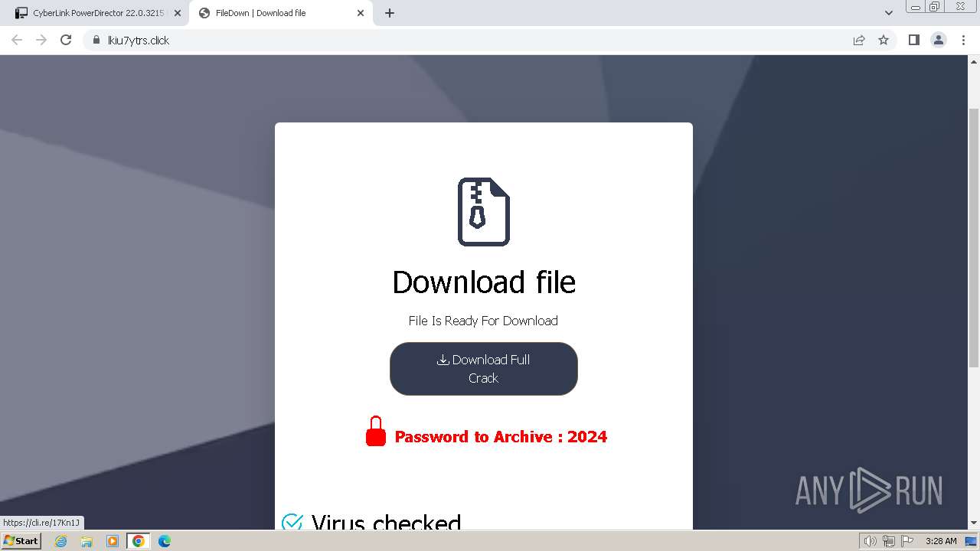The height and width of the screenshot is (551, 980).
Task: Open the Windows Start menu
Action: 21,540
